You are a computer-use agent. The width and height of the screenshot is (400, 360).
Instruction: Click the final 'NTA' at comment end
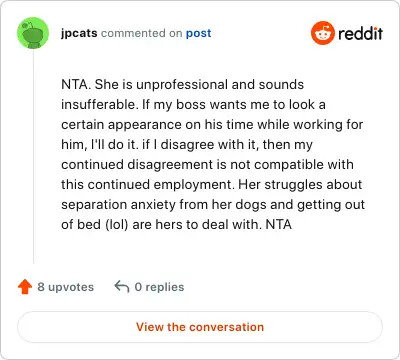[279, 224]
